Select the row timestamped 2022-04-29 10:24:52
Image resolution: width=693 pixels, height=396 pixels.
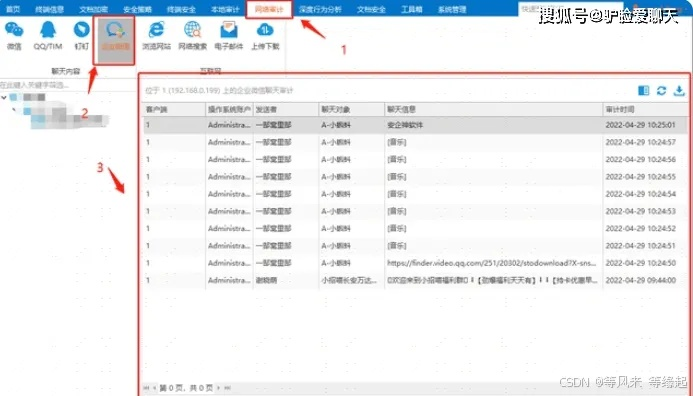coord(415,228)
